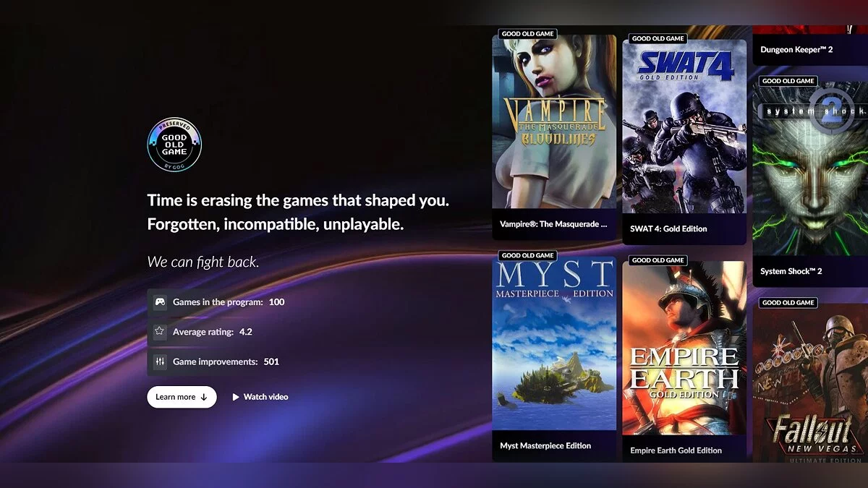Viewport: 868px width, 488px height.
Task: Click 'Time is erasing the games' headline
Action: (x=298, y=200)
